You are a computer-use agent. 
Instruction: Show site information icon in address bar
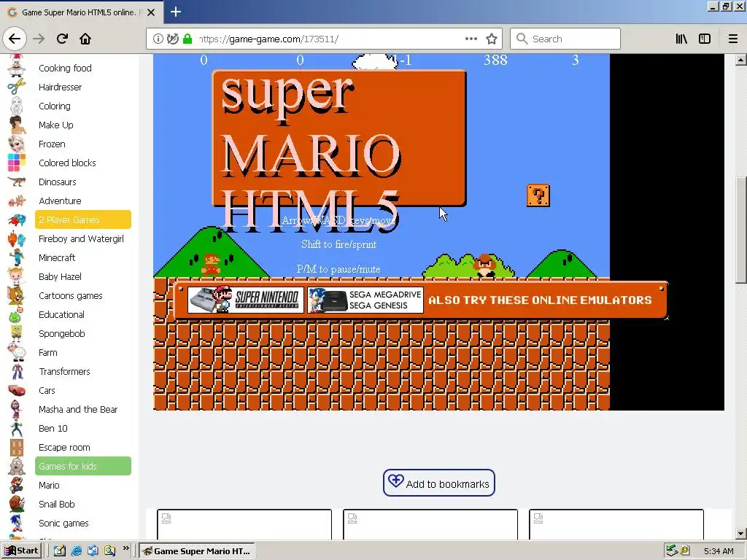coord(158,39)
